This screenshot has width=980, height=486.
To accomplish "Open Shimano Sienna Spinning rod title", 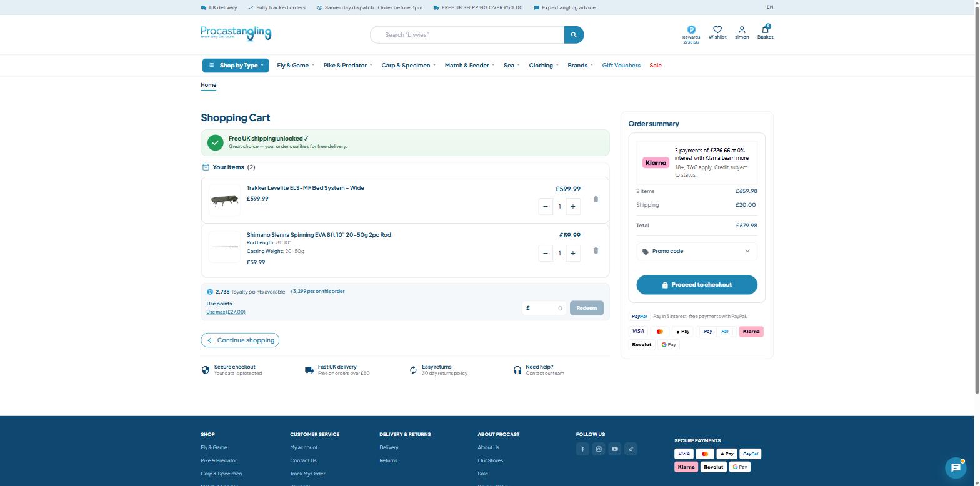I will click(x=319, y=235).
